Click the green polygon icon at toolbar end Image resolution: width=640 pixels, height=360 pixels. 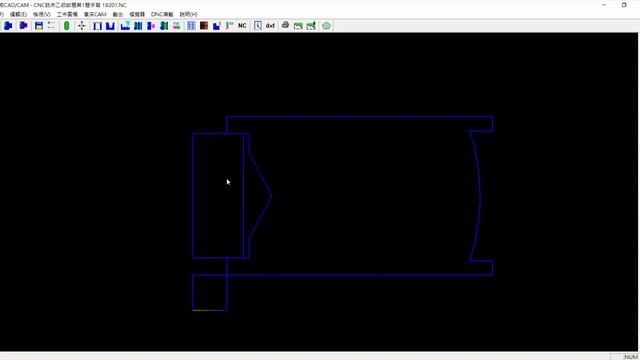(x=326, y=26)
